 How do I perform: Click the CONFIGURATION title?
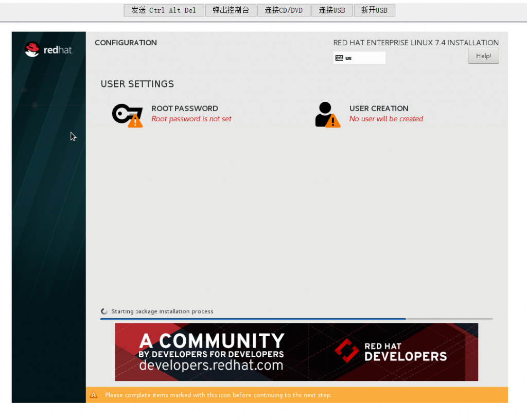coord(126,43)
